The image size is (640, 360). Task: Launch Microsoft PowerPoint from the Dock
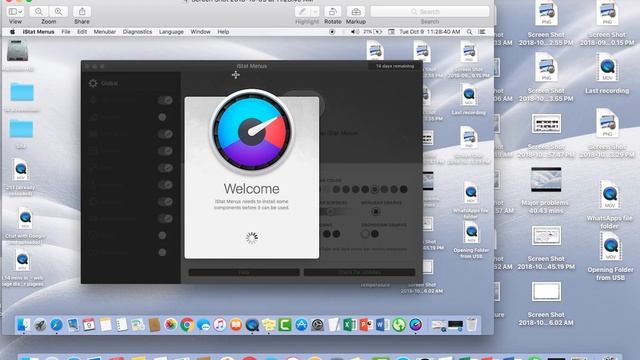pyautogui.click(x=366, y=325)
